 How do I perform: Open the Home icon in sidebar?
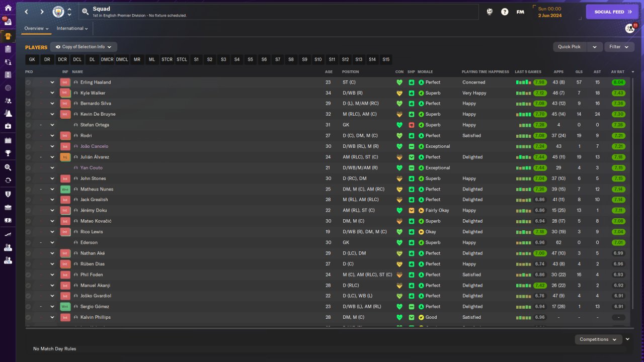tap(8, 8)
